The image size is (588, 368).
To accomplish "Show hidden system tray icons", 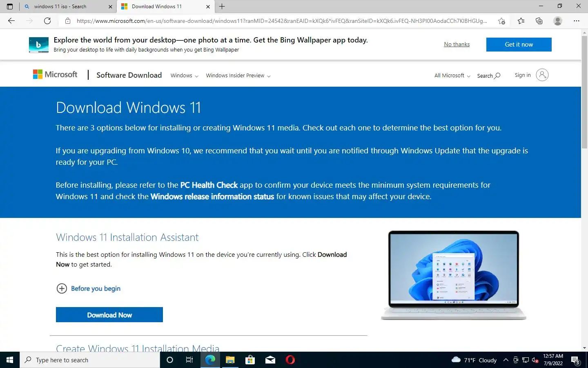I will tap(506, 360).
